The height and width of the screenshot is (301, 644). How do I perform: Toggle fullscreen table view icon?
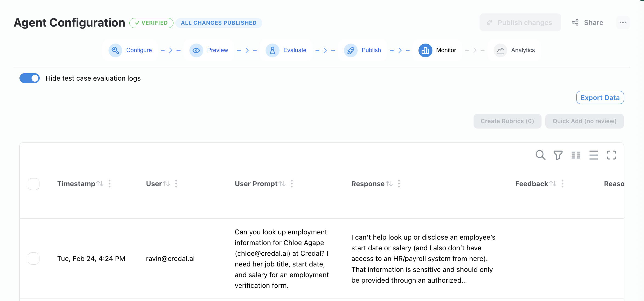click(611, 155)
